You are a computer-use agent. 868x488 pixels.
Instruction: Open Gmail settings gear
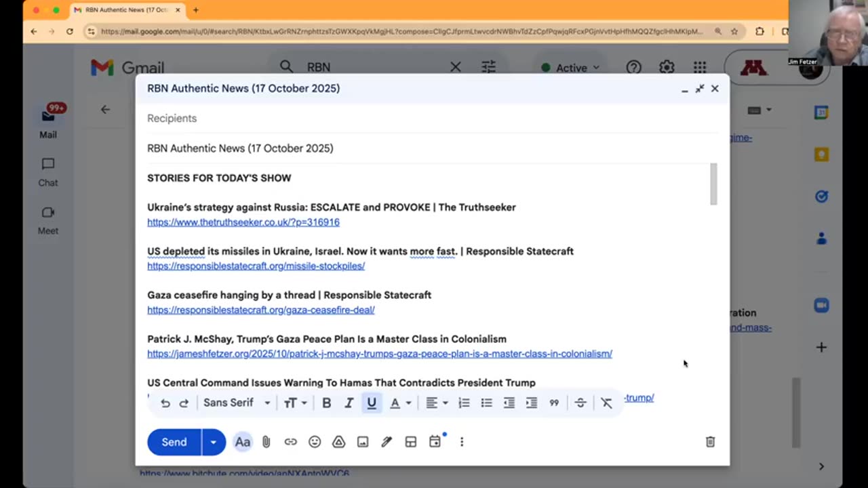coord(667,67)
